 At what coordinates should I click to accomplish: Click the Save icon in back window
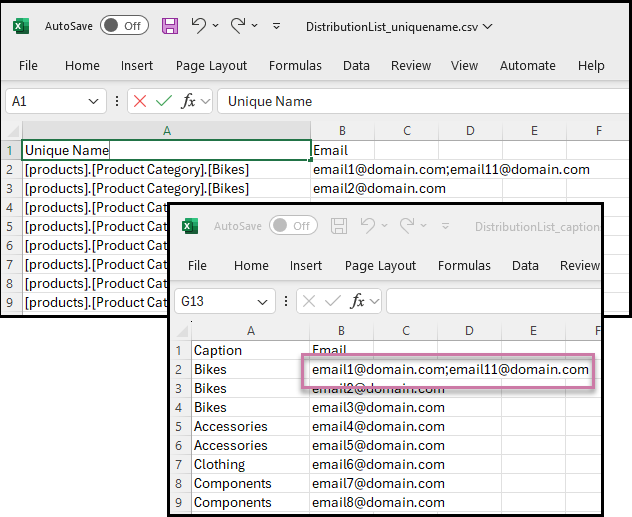pyautogui.click(x=170, y=25)
